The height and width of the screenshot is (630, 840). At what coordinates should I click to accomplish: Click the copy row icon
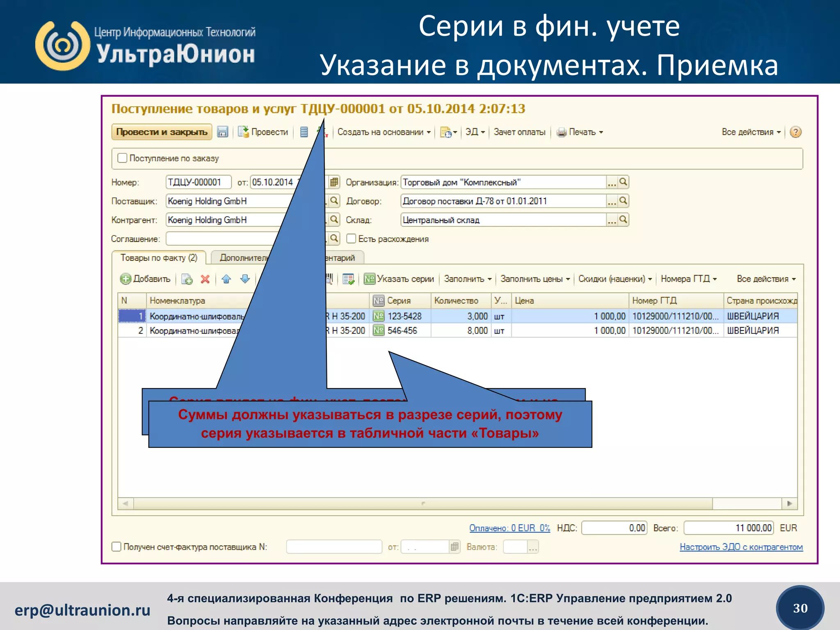(x=187, y=279)
